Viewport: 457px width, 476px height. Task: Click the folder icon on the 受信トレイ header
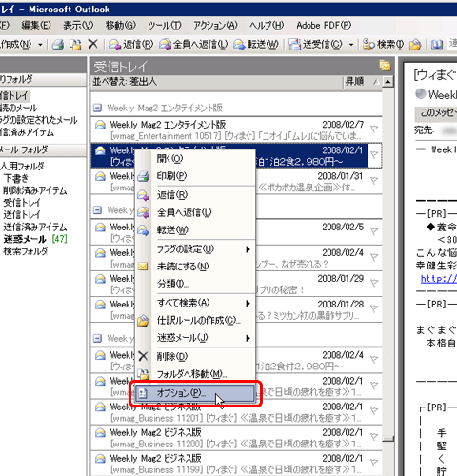[x=385, y=66]
